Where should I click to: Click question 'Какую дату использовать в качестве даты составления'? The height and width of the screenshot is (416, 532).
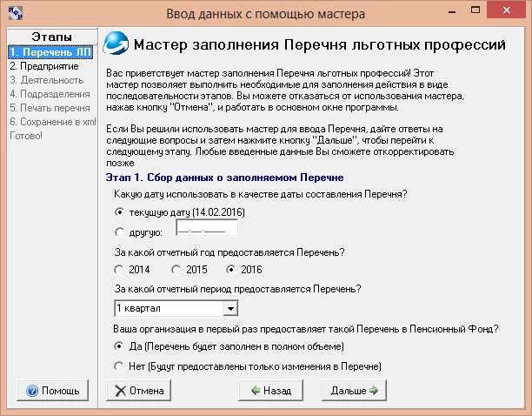(x=260, y=194)
